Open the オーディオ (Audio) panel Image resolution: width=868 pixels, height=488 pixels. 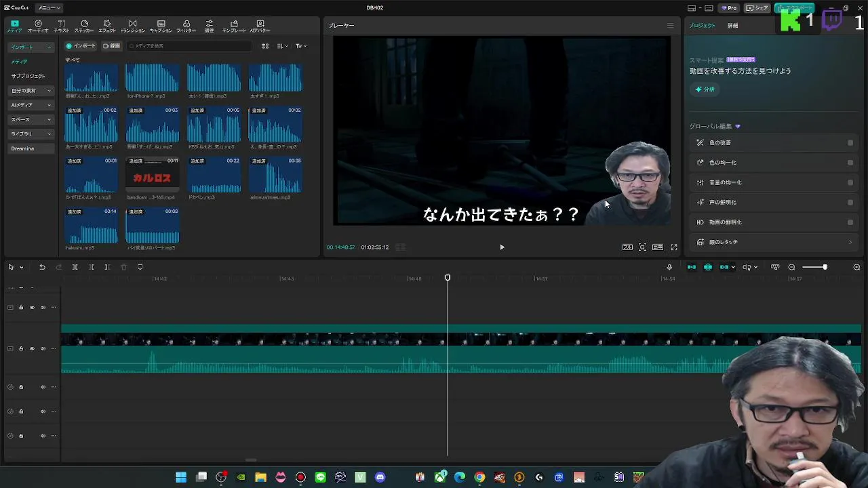(38, 26)
